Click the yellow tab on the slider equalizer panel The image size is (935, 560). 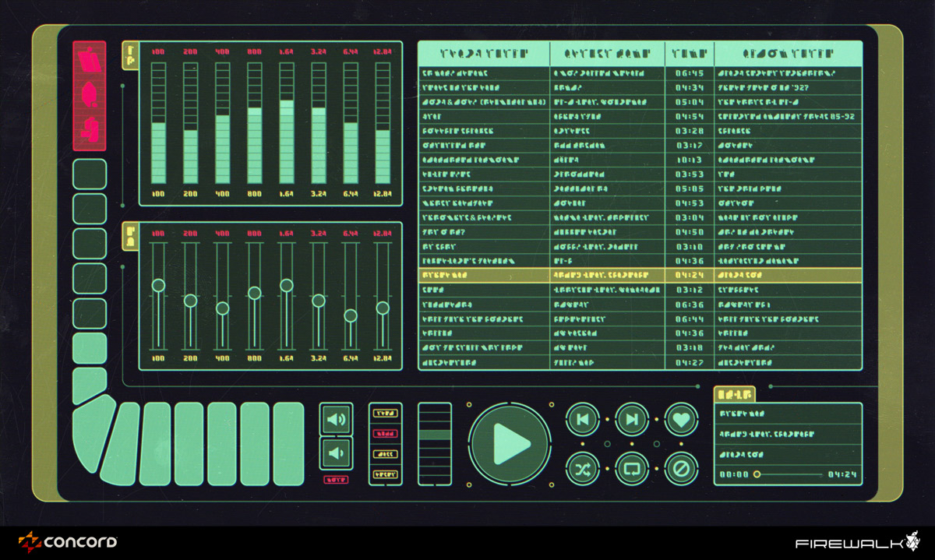pos(130,237)
